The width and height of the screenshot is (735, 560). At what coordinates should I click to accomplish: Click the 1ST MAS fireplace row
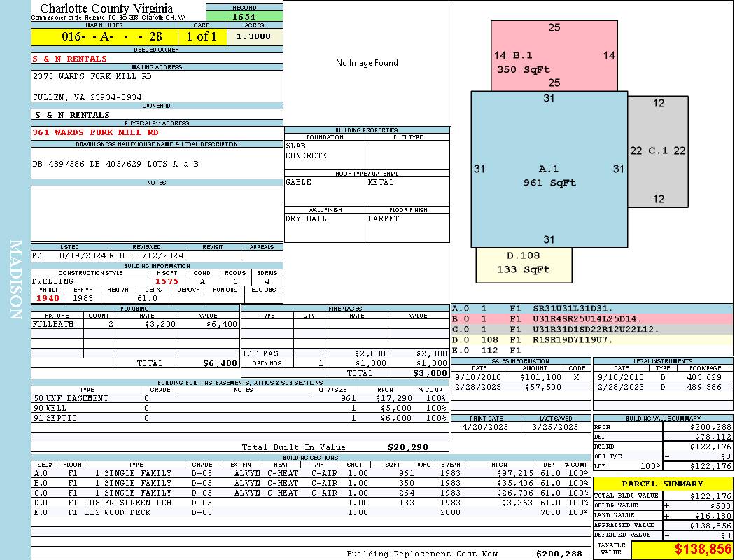tap(345, 353)
